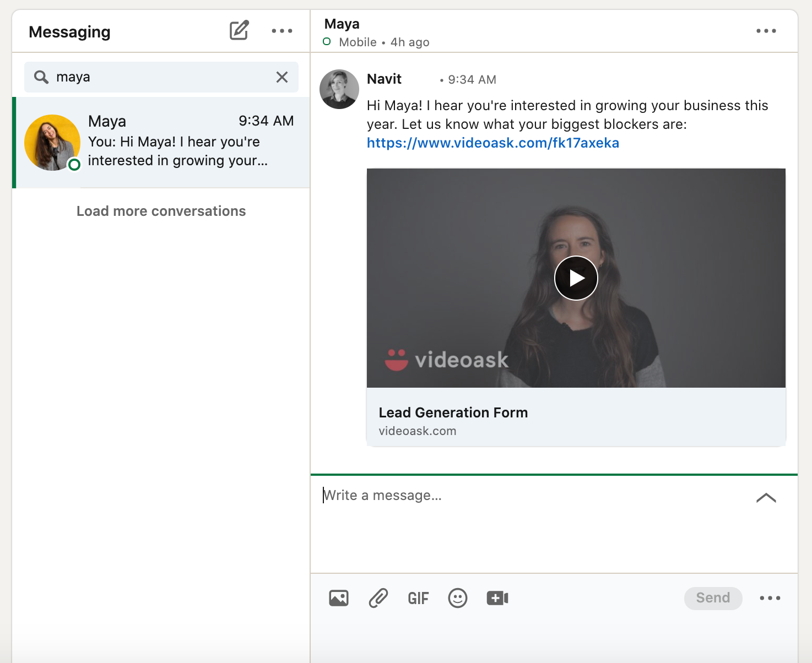Click the Messaging panel title
The height and width of the screenshot is (663, 812).
tap(70, 32)
